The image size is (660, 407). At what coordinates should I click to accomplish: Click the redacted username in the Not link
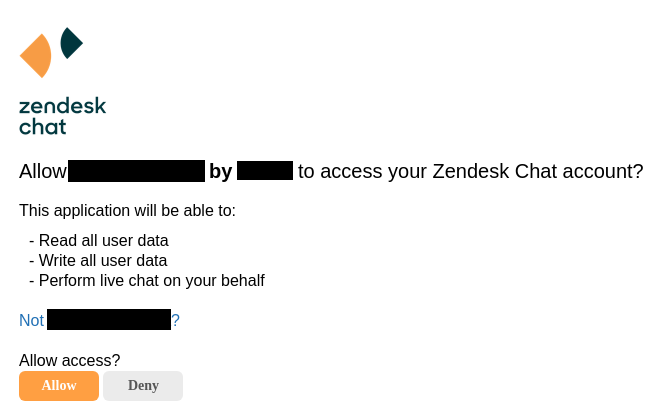pyautogui.click(x=109, y=319)
